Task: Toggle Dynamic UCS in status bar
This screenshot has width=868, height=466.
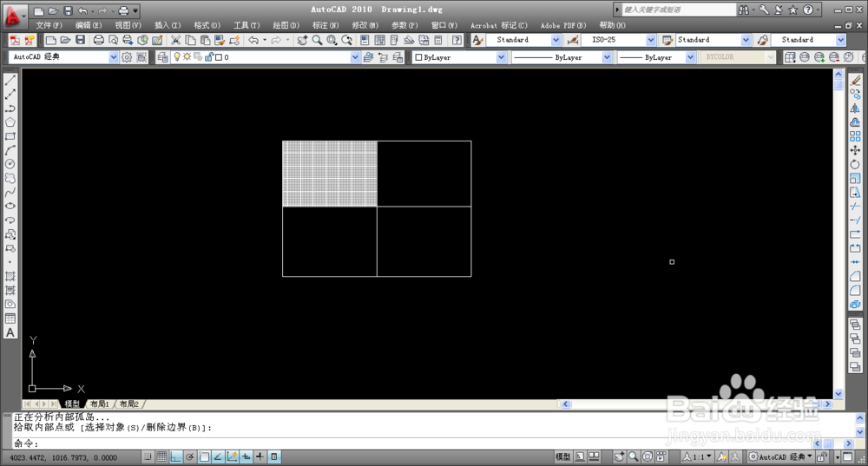Action: pyautogui.click(x=232, y=456)
